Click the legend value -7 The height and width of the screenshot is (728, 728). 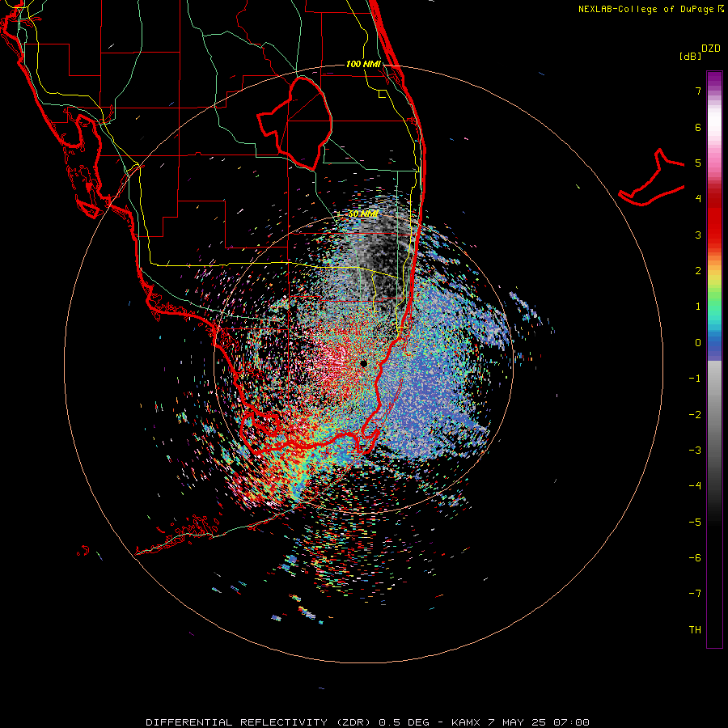click(695, 594)
